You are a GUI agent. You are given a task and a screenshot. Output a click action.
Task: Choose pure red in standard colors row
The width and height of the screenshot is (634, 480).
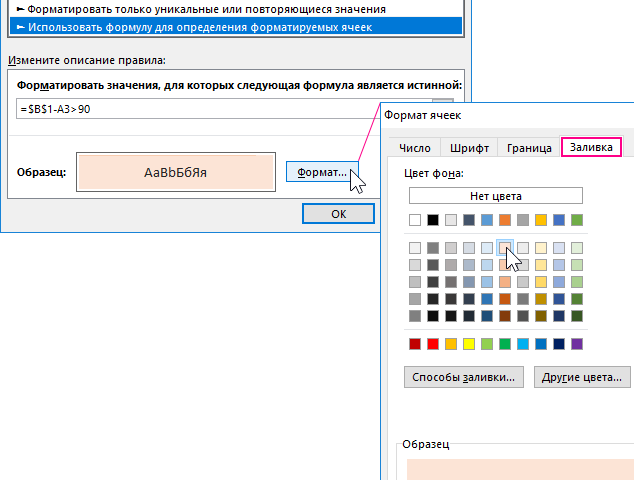pyautogui.click(x=433, y=344)
